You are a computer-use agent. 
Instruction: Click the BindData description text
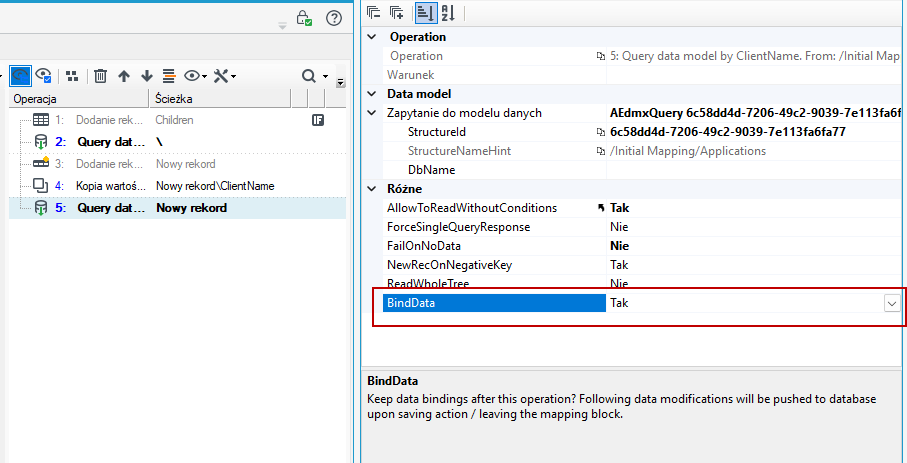[x=622, y=407]
